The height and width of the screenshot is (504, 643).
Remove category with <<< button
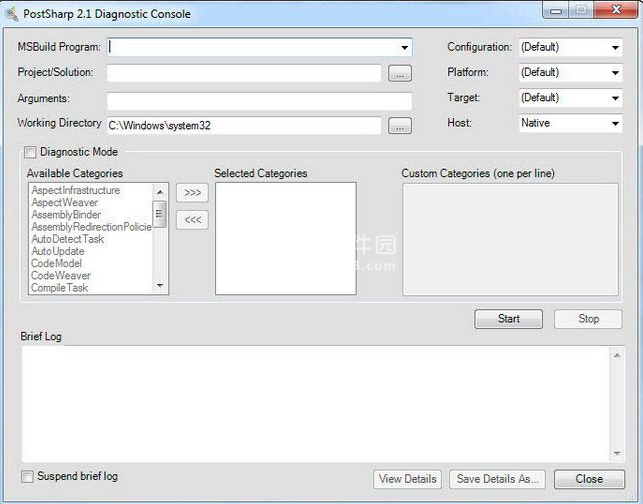(x=192, y=220)
